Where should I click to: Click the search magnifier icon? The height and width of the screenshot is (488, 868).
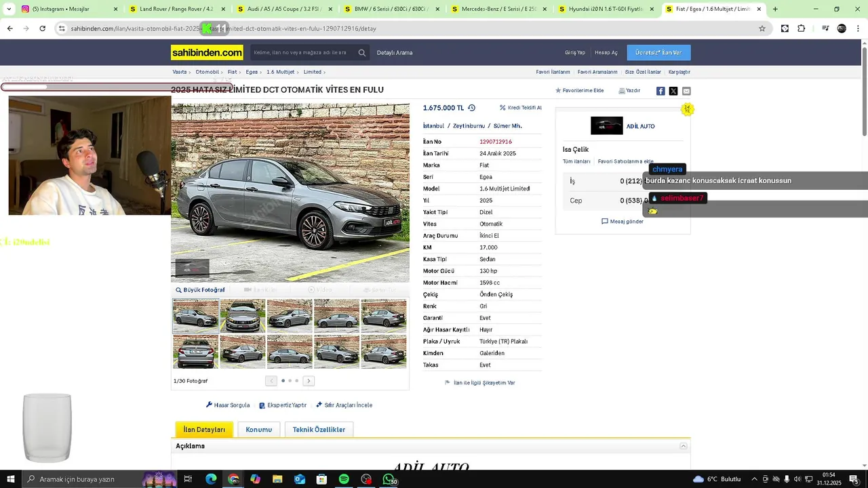[x=362, y=52]
